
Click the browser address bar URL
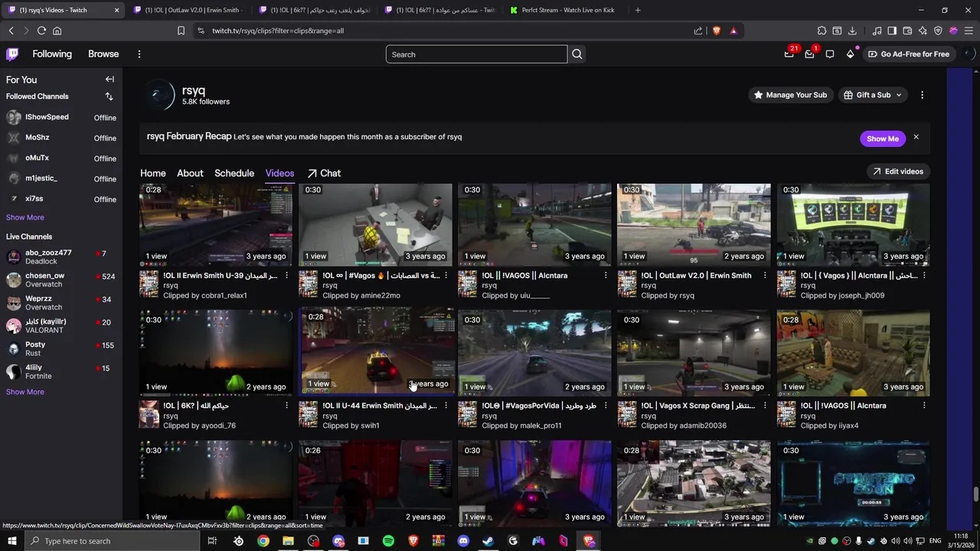[x=278, y=31]
